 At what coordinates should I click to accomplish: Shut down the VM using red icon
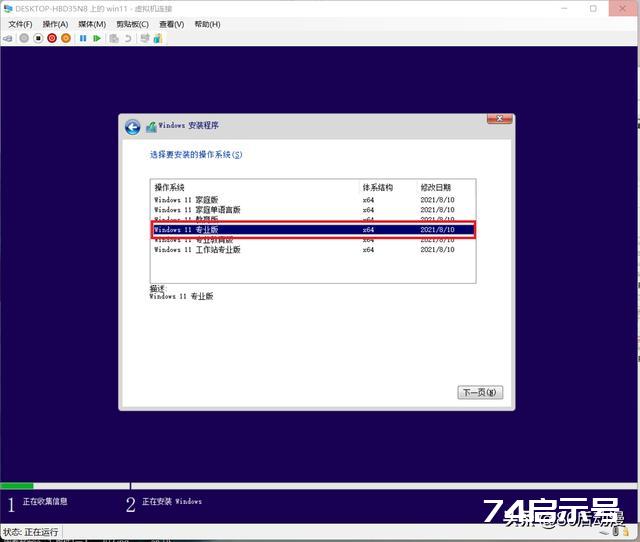52,38
